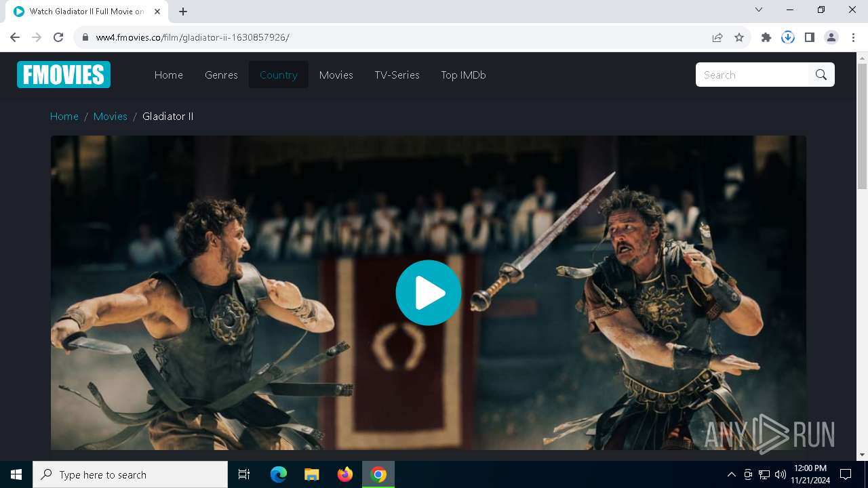868x488 pixels.
Task: Click the FMOVIES logo
Action: [64, 75]
